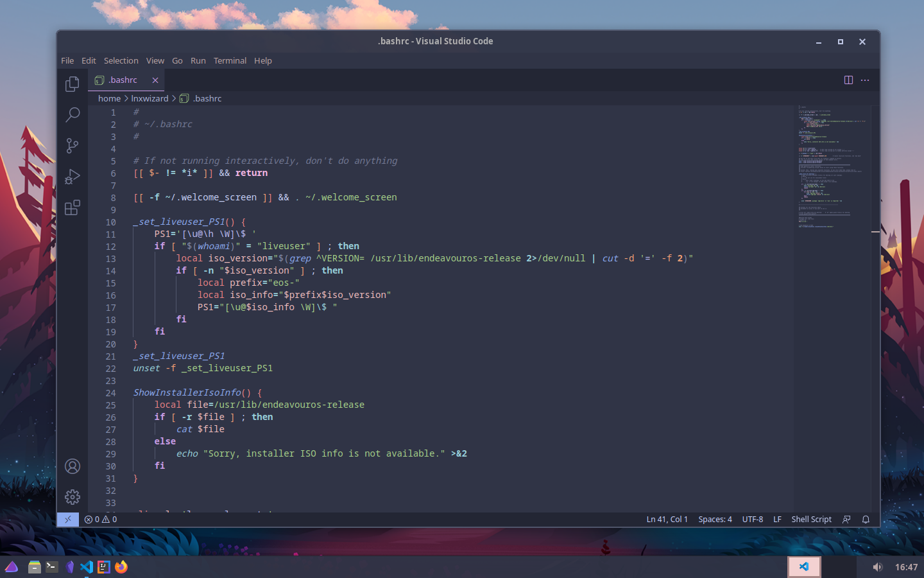Launch IntelliJ IDEA from the taskbar
The width and height of the screenshot is (924, 578).
(104, 567)
